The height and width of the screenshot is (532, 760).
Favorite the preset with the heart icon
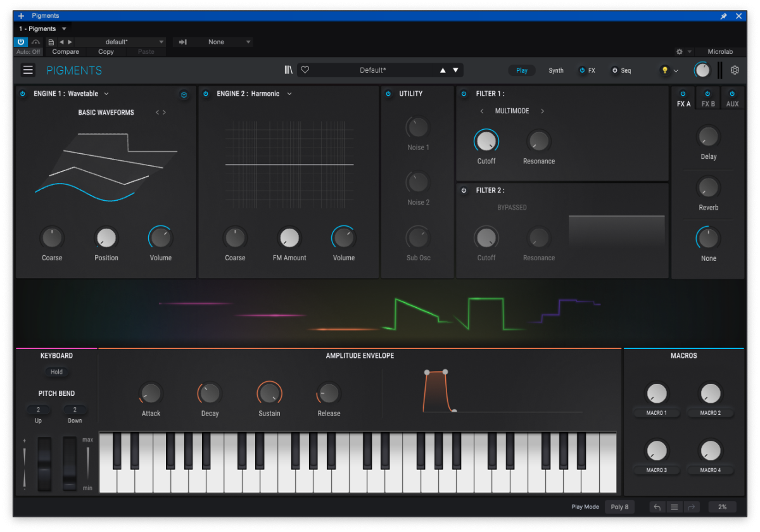(305, 70)
